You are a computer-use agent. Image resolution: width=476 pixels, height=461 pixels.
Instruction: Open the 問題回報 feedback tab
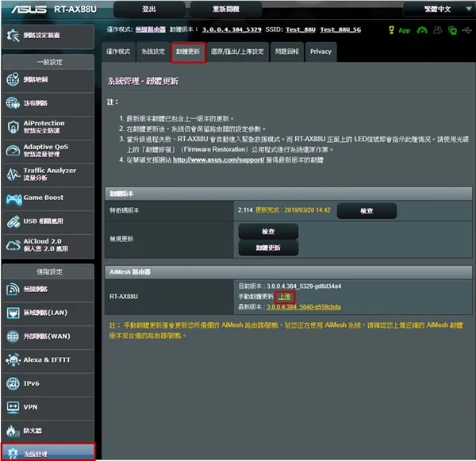tap(287, 52)
